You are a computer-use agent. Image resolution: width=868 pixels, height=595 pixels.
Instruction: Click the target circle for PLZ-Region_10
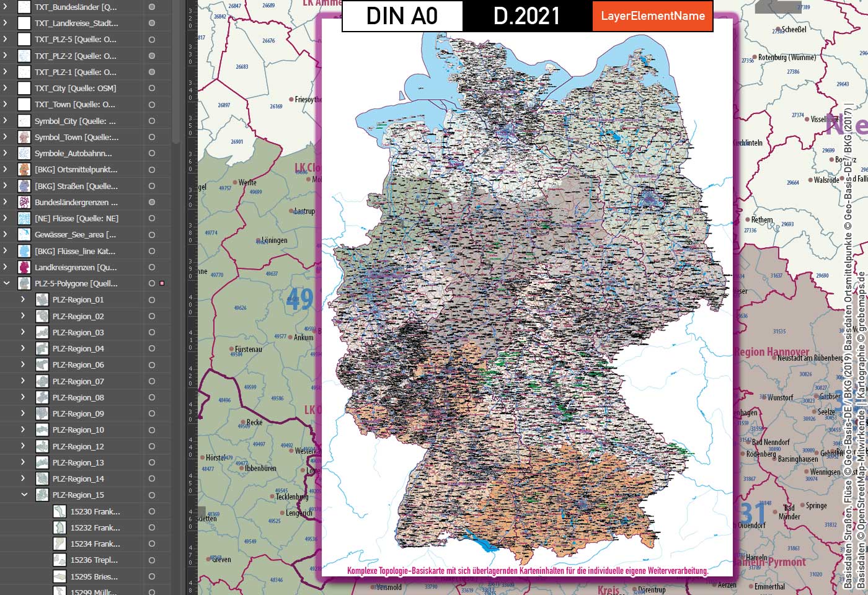(152, 430)
